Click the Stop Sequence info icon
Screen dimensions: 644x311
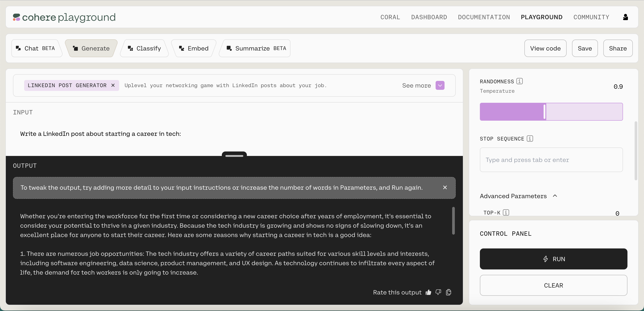point(530,138)
